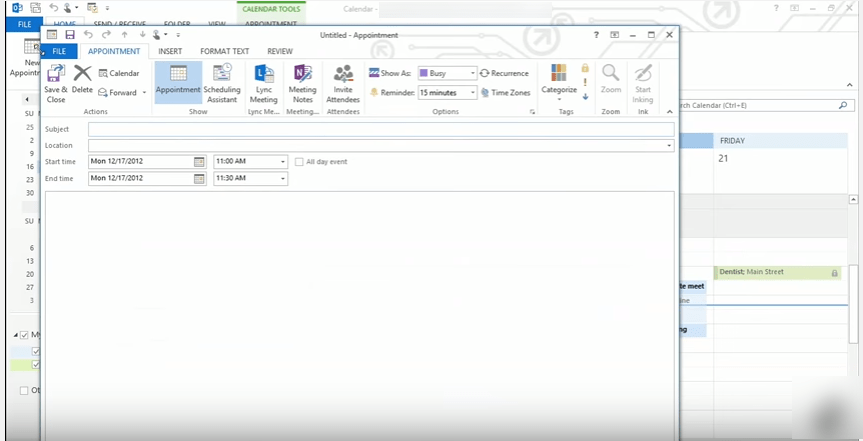Image resolution: width=863 pixels, height=441 pixels.
Task: Click the Recurrence button
Action: click(x=504, y=73)
